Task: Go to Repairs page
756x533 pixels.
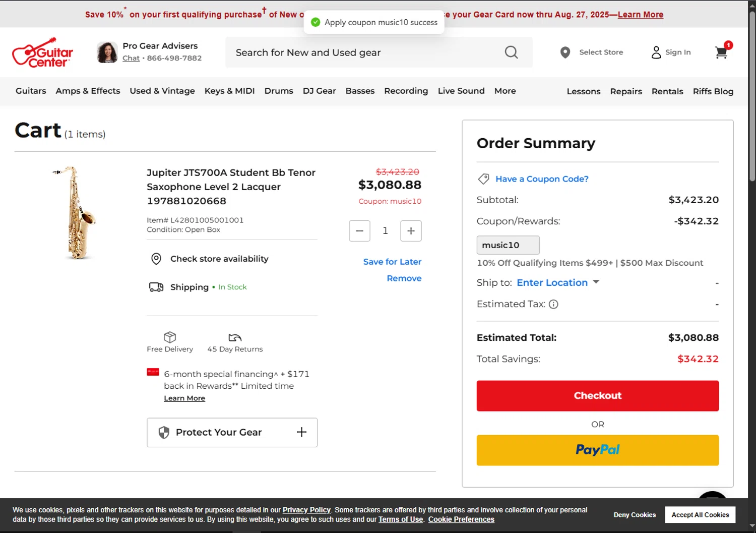Action: [x=626, y=91]
